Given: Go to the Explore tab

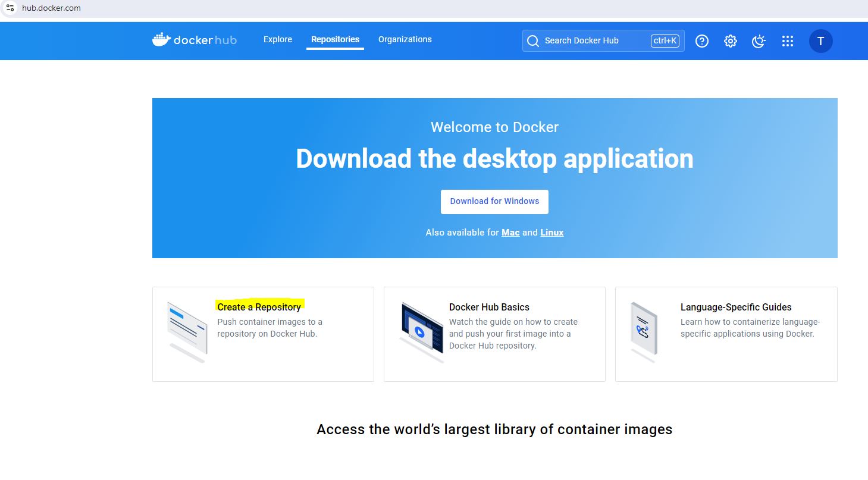Looking at the screenshot, I should (x=278, y=40).
